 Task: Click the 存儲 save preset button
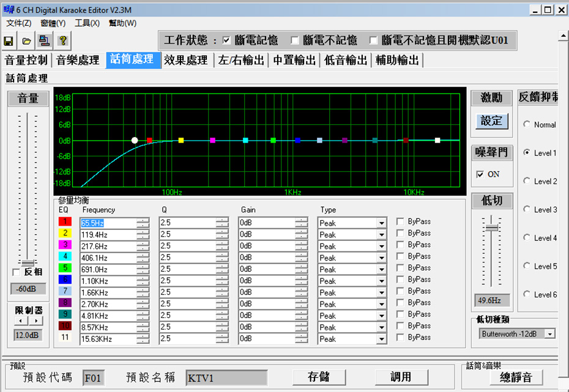[x=319, y=377]
